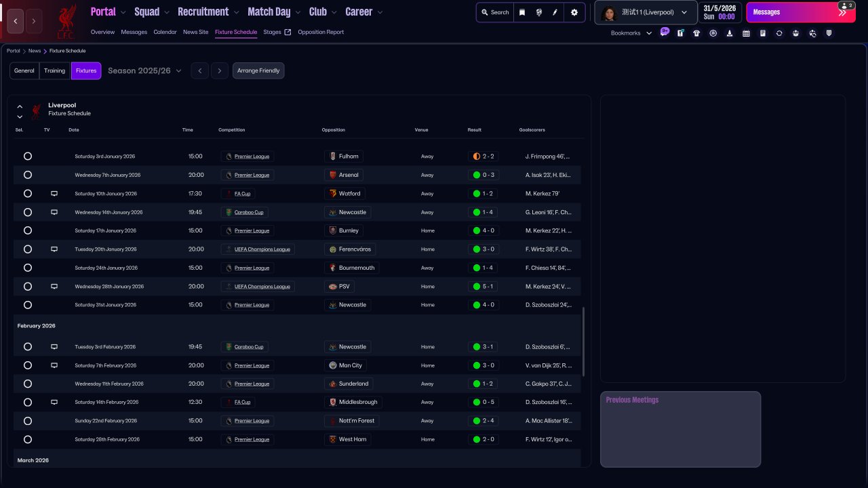
Task: Click the Arrange Friendly button
Action: pyautogui.click(x=258, y=70)
